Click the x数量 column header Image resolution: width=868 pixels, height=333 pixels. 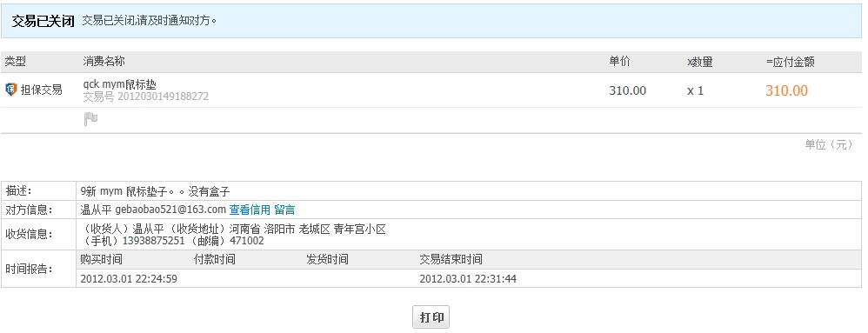coord(700,62)
